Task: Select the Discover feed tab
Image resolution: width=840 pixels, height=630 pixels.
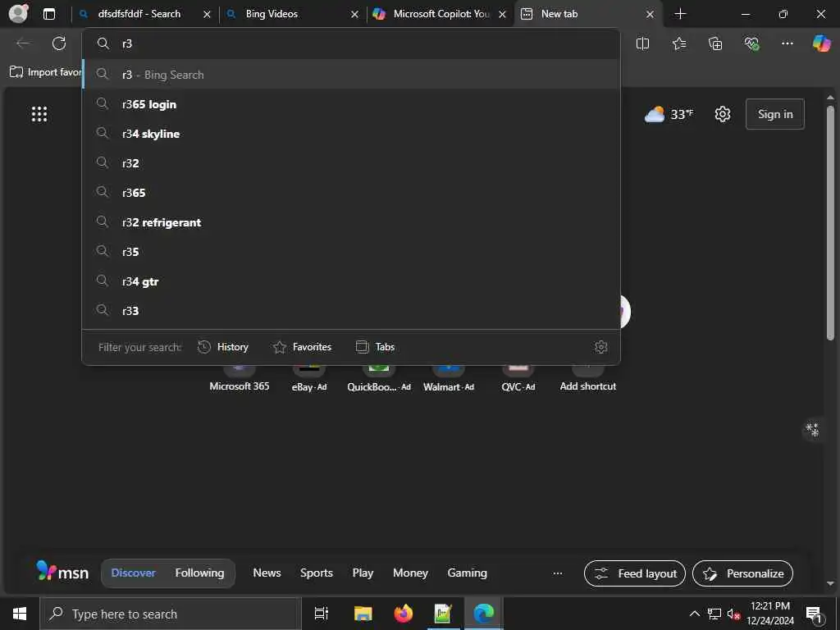Action: pyautogui.click(x=133, y=573)
